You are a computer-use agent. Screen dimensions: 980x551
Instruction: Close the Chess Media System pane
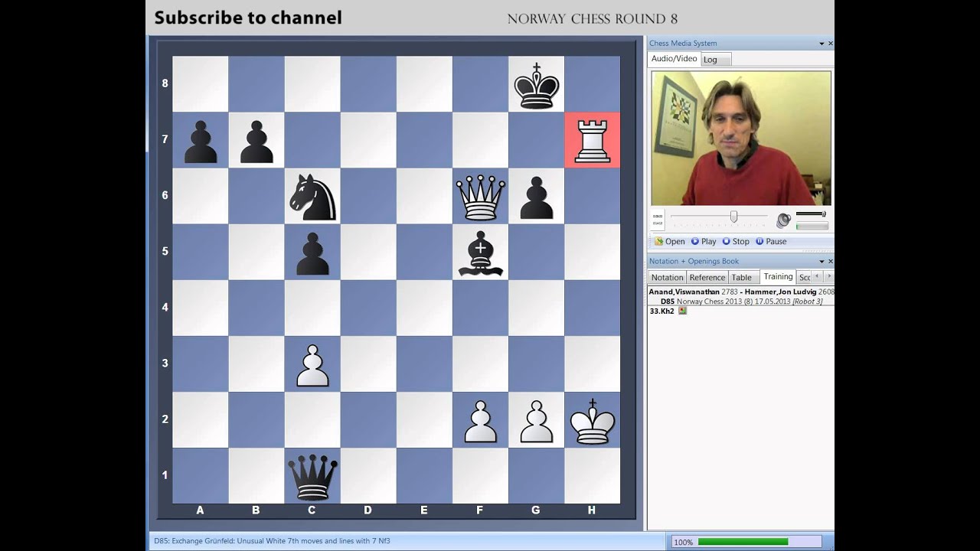(x=831, y=44)
